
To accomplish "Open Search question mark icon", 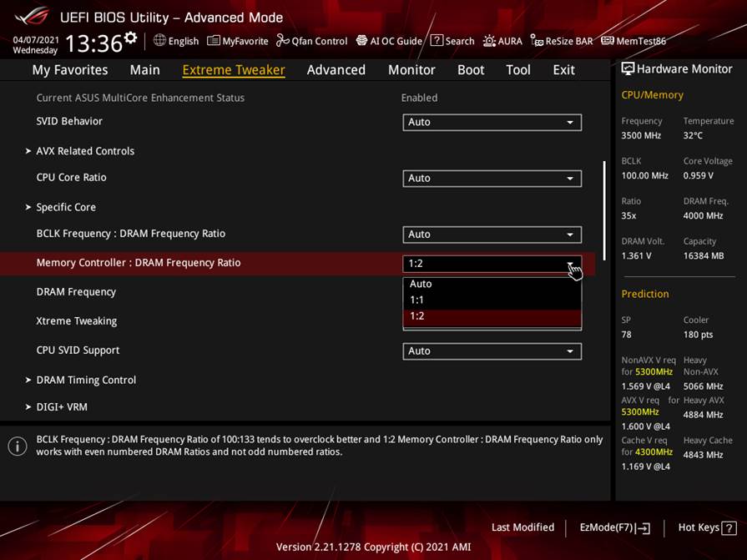I will [x=437, y=40].
